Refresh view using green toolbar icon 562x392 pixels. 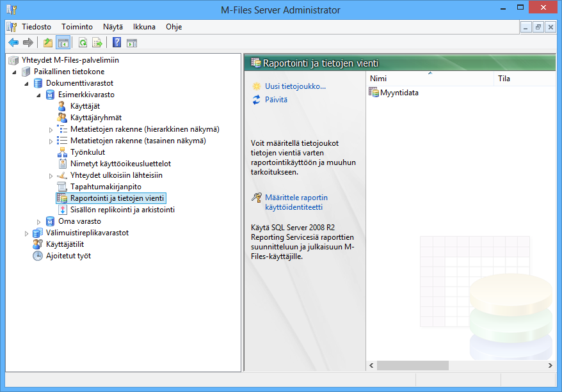pos(83,43)
